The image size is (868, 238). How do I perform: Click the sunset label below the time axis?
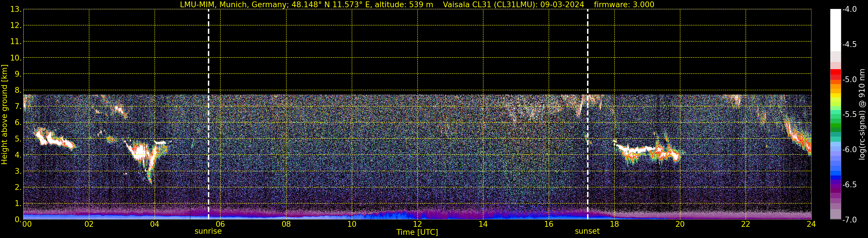click(x=587, y=231)
